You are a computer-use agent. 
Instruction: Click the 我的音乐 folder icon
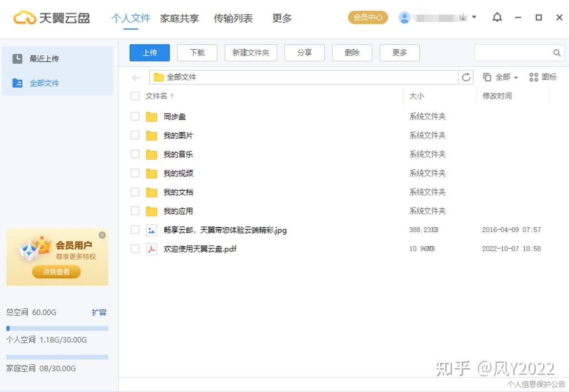click(151, 154)
